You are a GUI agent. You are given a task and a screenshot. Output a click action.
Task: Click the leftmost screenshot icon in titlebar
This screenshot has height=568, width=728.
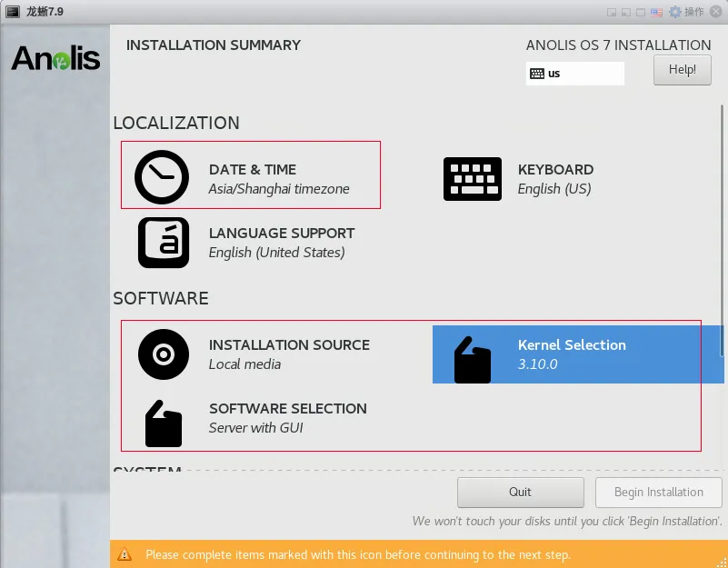point(613,12)
